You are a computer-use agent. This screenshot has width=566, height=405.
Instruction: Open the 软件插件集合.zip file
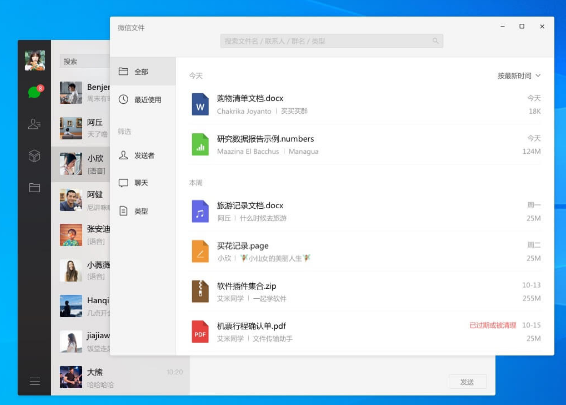tap(365, 291)
